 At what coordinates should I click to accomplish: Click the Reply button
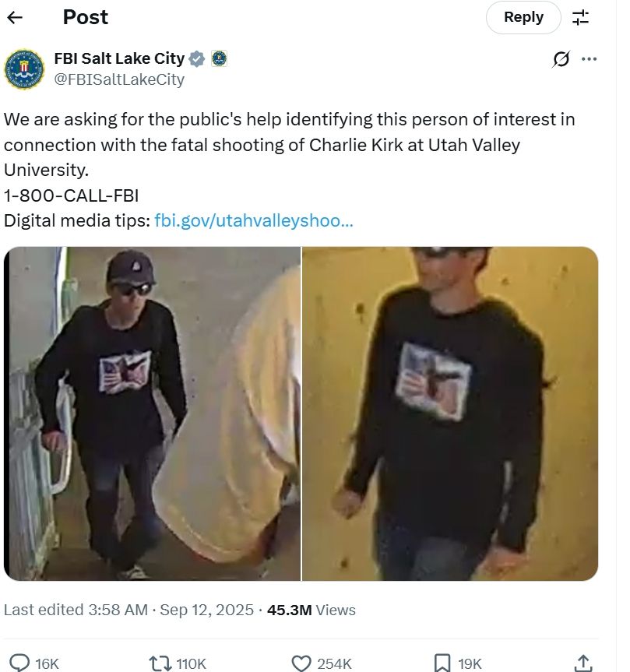click(523, 17)
